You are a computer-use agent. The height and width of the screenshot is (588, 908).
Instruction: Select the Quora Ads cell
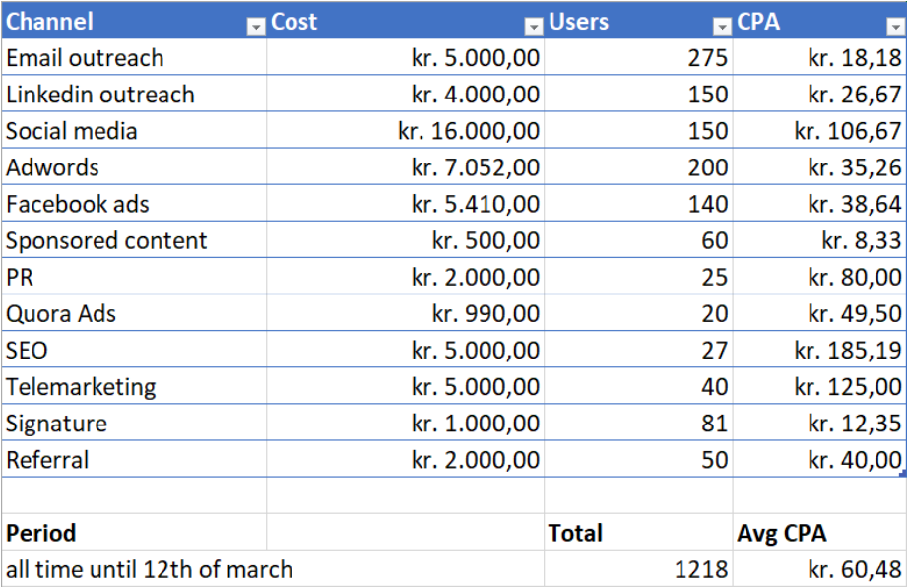[134, 313]
